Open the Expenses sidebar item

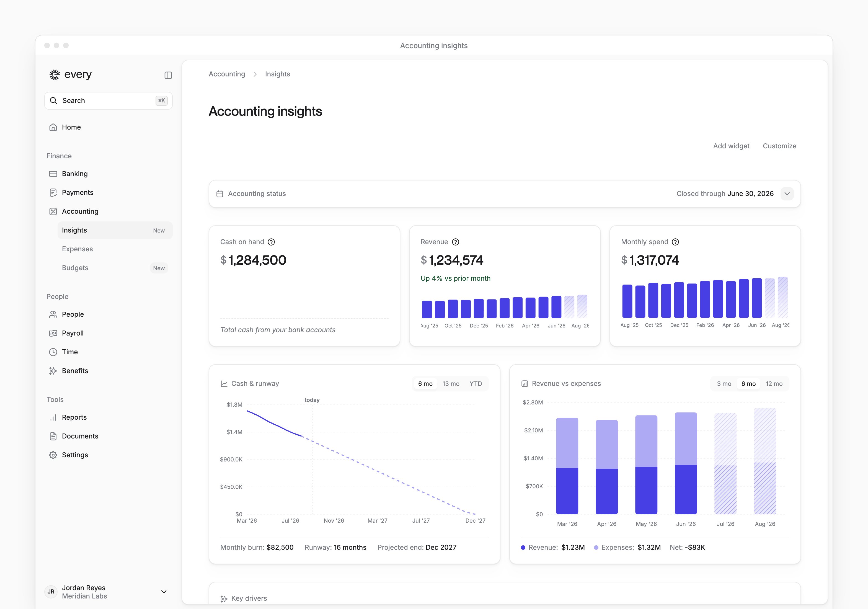point(115,249)
